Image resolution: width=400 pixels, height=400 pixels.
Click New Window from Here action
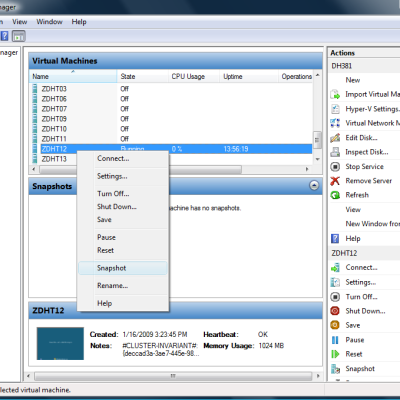372,224
